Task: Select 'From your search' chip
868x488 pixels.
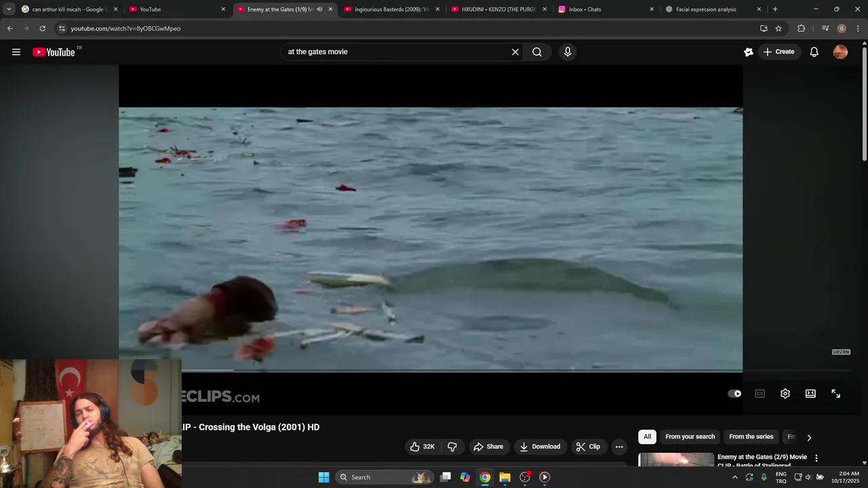Action: coord(690,437)
